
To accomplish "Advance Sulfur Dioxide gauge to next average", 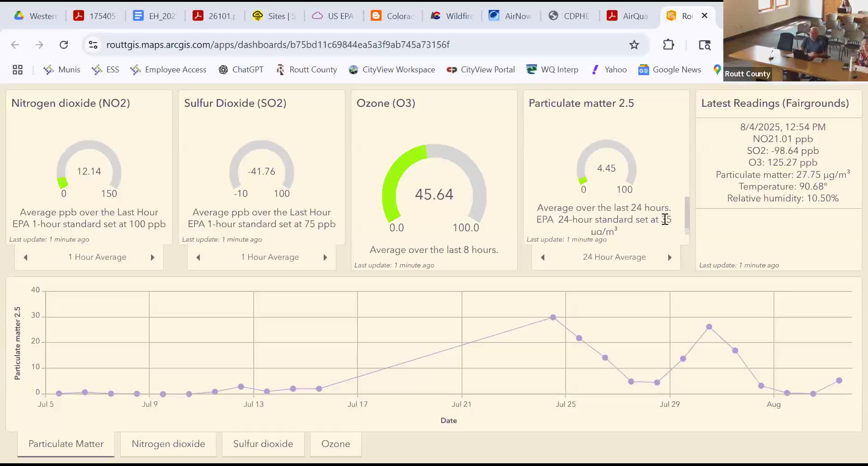I will click(x=325, y=257).
